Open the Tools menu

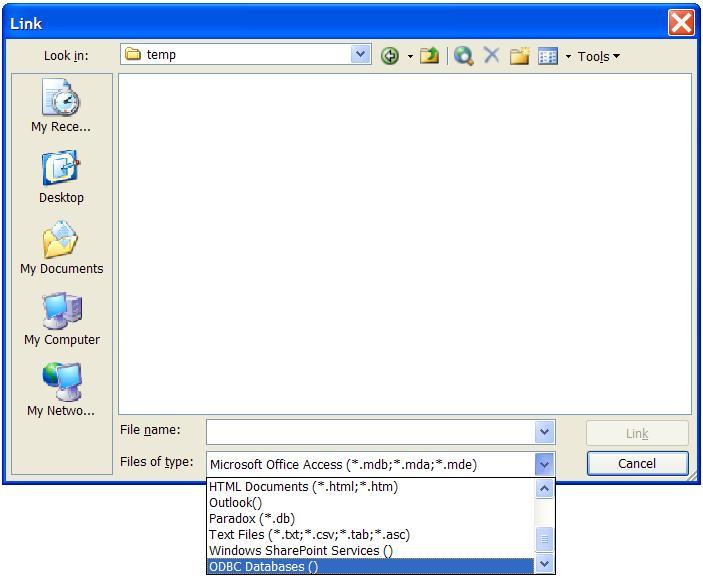599,57
